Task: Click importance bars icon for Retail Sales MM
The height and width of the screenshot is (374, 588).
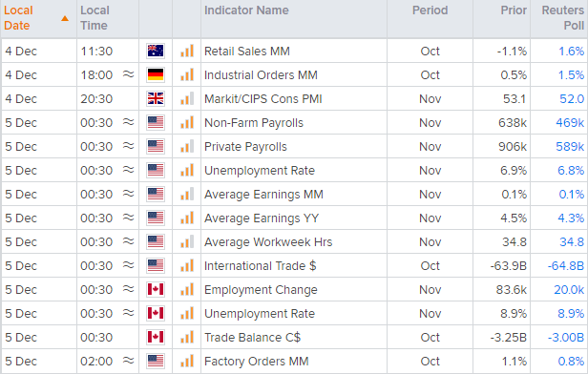Action: pos(187,51)
